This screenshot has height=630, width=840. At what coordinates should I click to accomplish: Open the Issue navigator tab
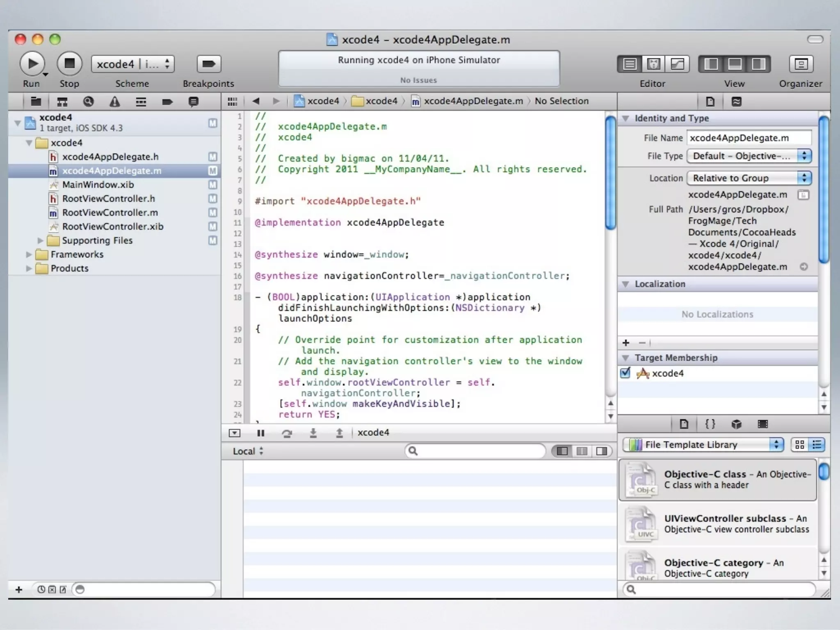[114, 102]
